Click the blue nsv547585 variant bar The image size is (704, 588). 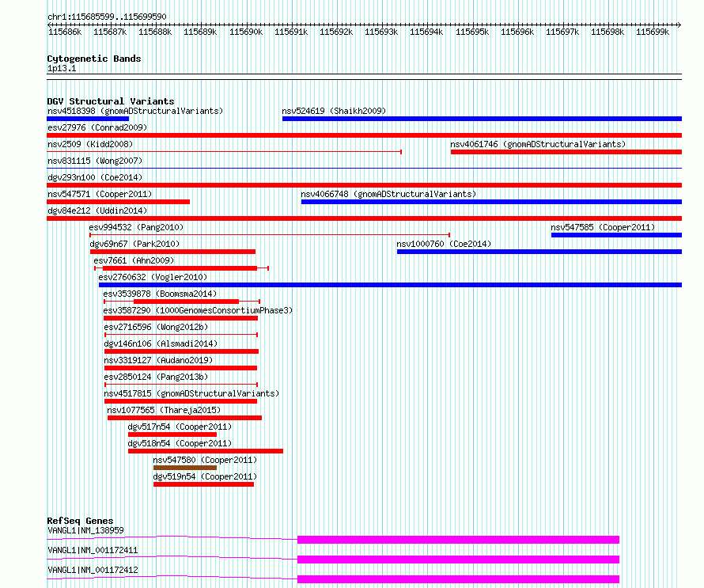click(x=616, y=235)
